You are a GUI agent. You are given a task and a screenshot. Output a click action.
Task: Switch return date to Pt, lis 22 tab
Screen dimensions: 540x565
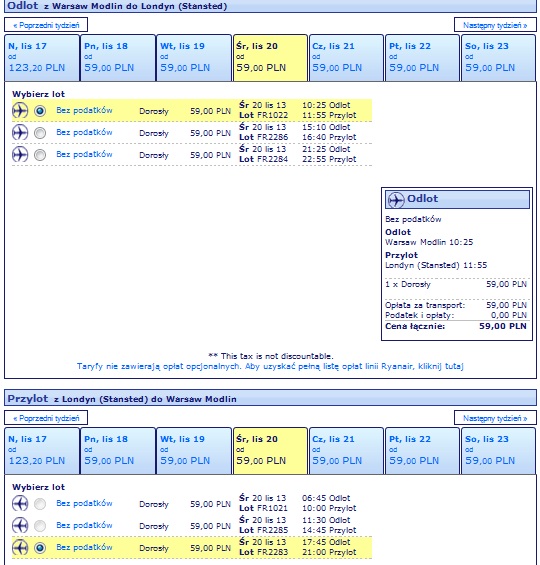point(422,451)
